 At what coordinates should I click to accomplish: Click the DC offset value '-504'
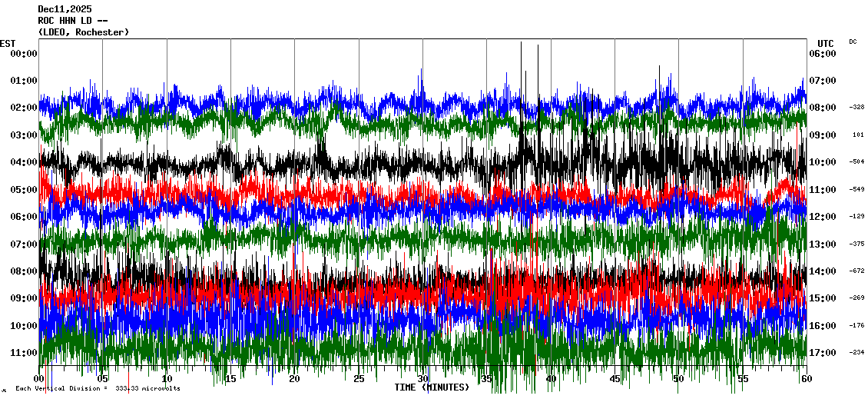(857, 161)
